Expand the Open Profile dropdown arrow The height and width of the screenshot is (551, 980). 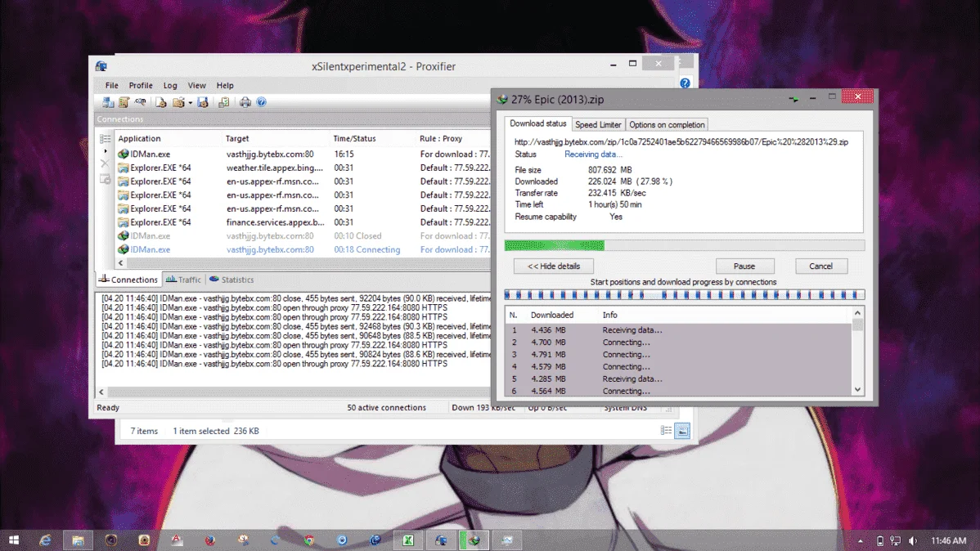(x=190, y=103)
